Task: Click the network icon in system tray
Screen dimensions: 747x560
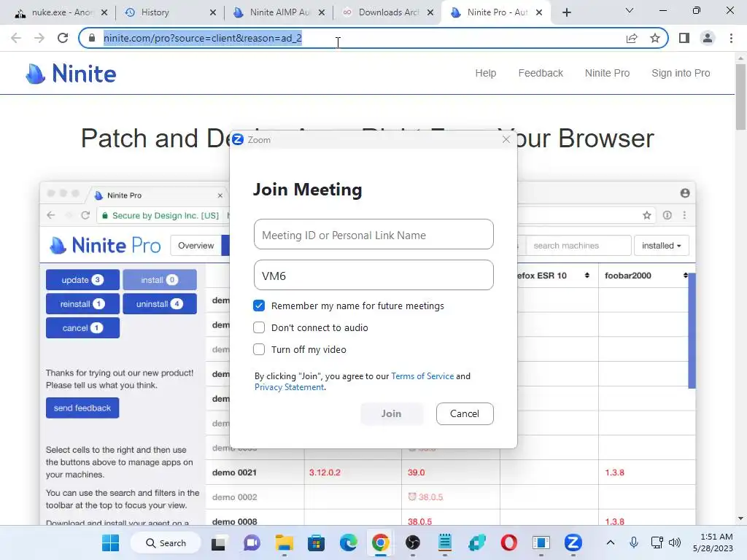Action: point(657,542)
